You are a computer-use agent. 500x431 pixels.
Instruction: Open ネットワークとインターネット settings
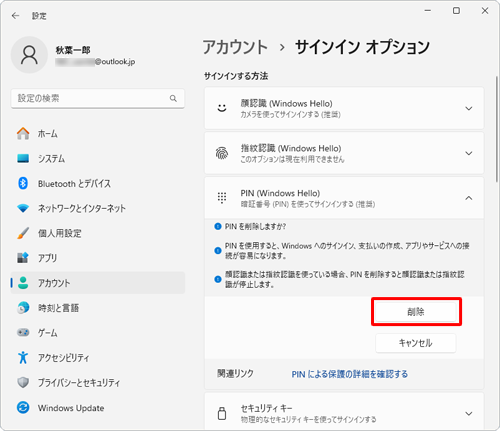98,208
